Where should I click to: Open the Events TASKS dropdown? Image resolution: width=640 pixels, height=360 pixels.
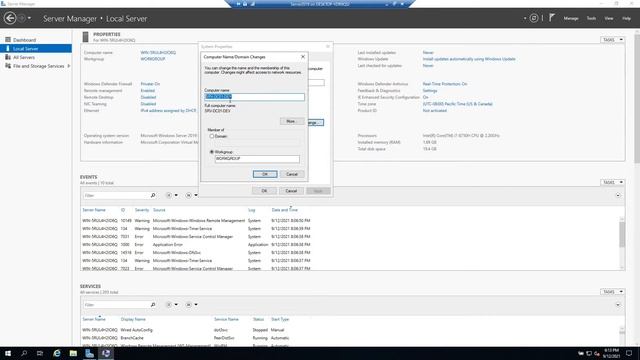click(x=612, y=182)
